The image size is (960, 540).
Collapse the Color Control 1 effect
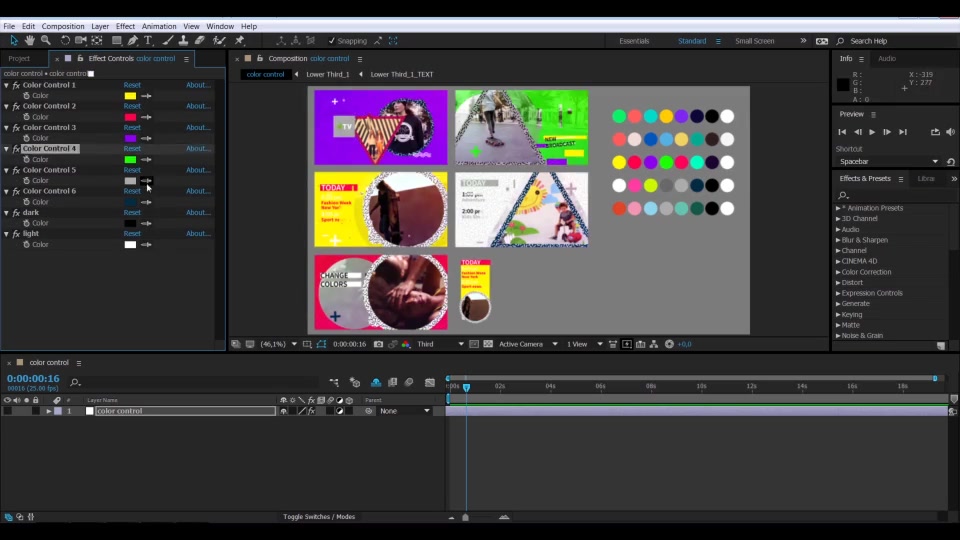(x=6, y=85)
